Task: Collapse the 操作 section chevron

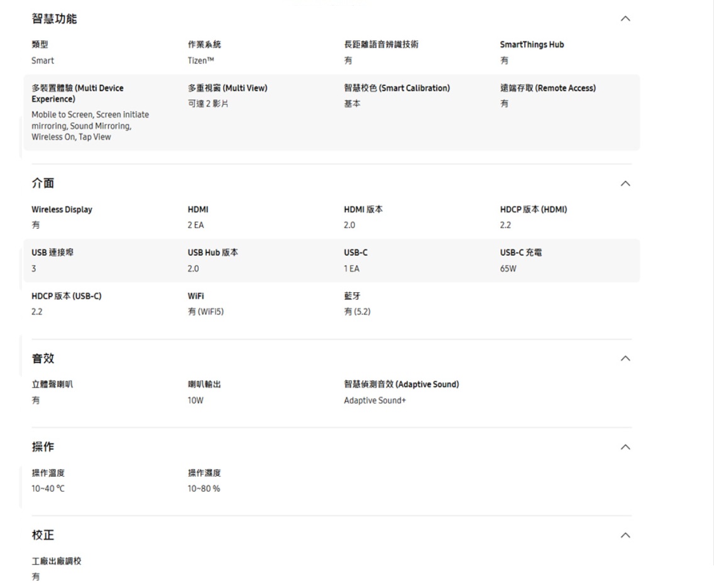Action: coord(625,447)
